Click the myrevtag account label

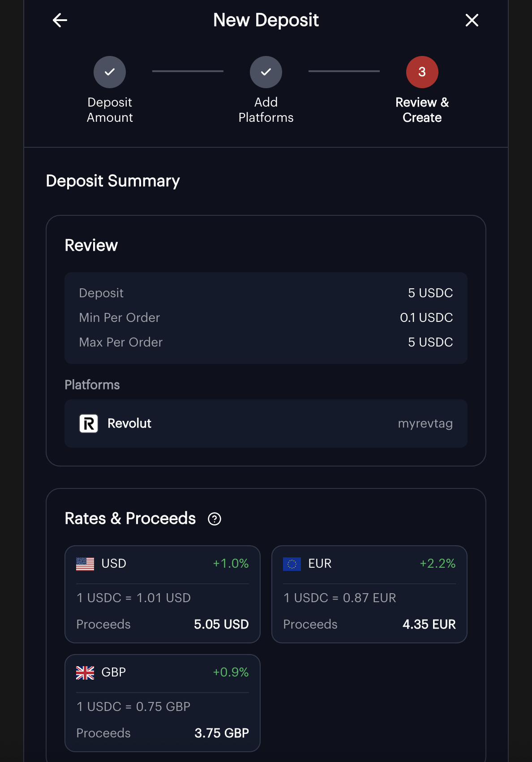point(425,424)
